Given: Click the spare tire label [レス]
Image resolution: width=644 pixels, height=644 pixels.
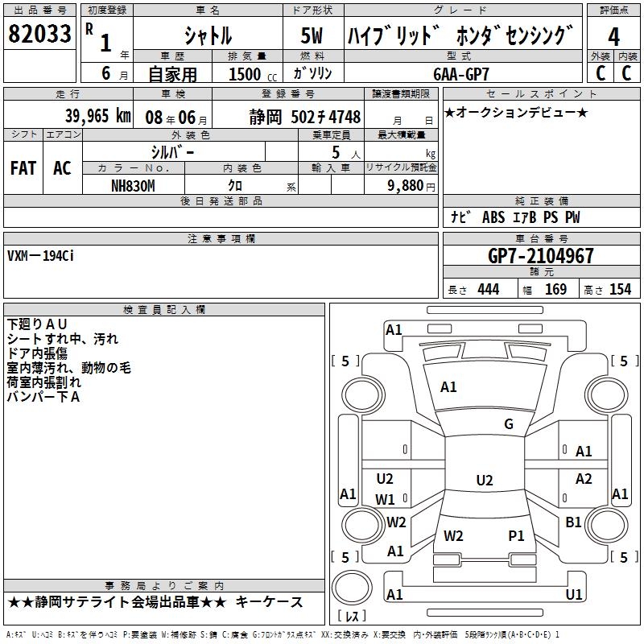Looking at the screenshot, I should [352, 616].
